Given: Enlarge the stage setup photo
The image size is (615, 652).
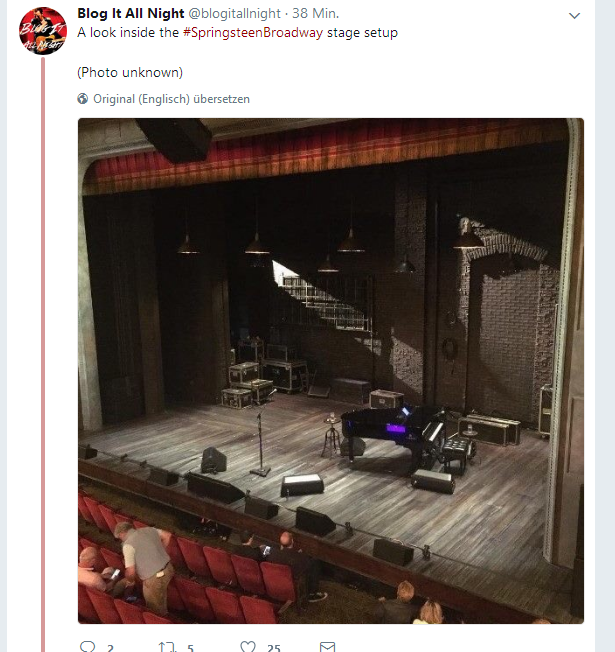Looking at the screenshot, I should [x=331, y=371].
